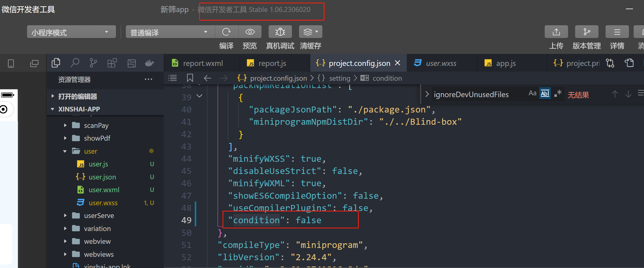The height and width of the screenshot is (268, 644).
Task: Open the 普通编译 compile mode dropdown
Action: click(x=170, y=32)
